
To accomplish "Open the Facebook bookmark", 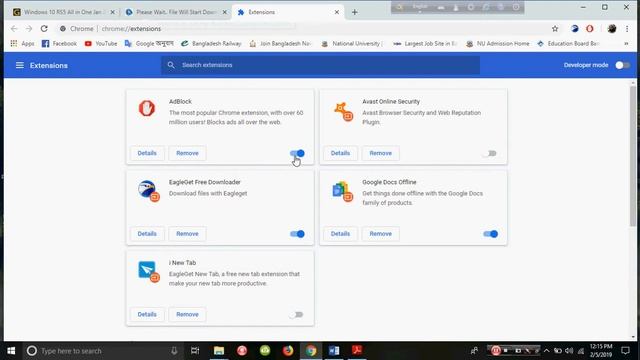I will click(x=59, y=43).
